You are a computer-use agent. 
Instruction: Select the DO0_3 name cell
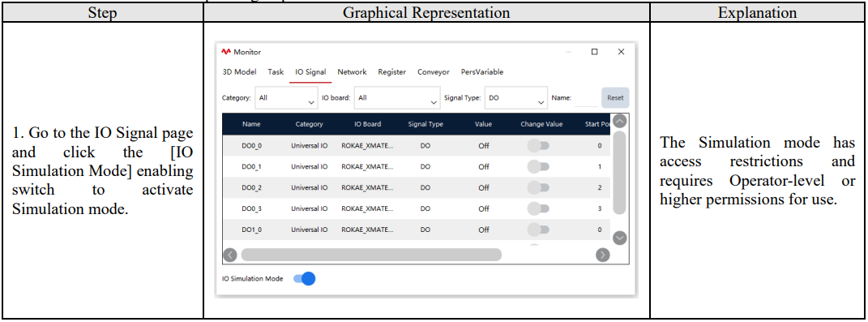point(252,208)
